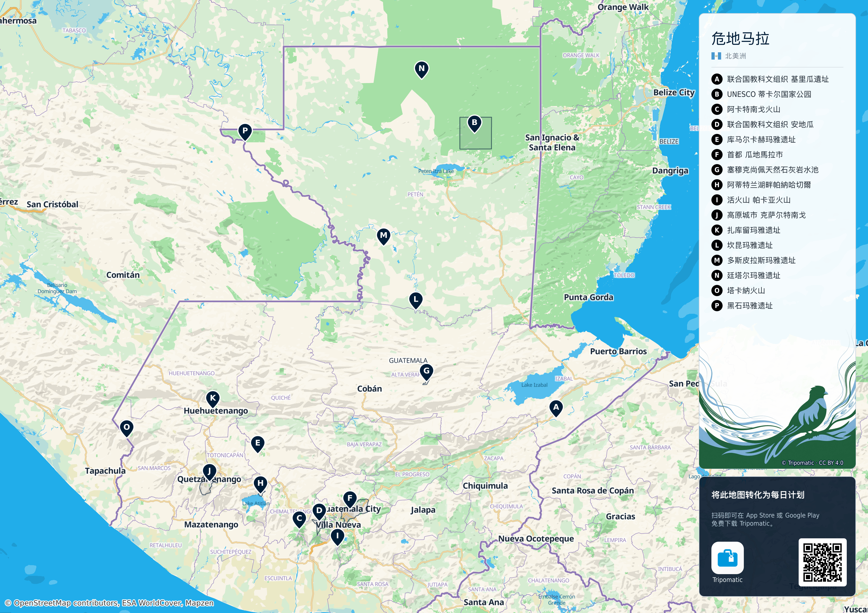Choose legend entry 坎昆玛雅遗址
Image resolution: width=868 pixels, height=613 pixels.
742,246
